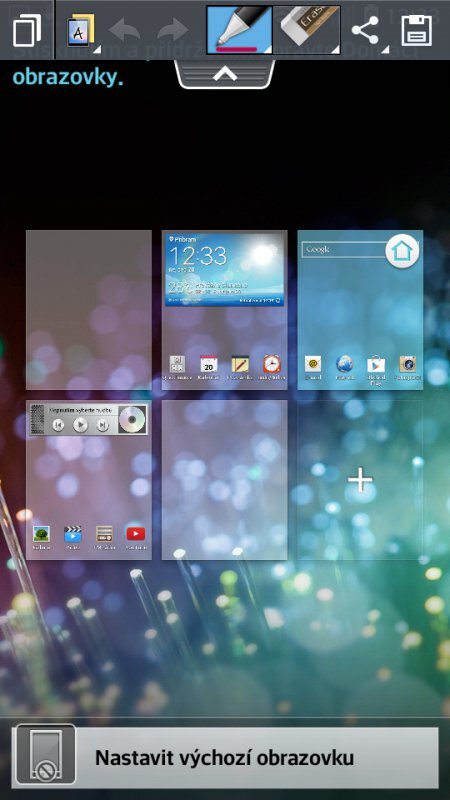This screenshot has height=800, width=450.
Task: Select the Eraser tool
Action: (x=307, y=30)
